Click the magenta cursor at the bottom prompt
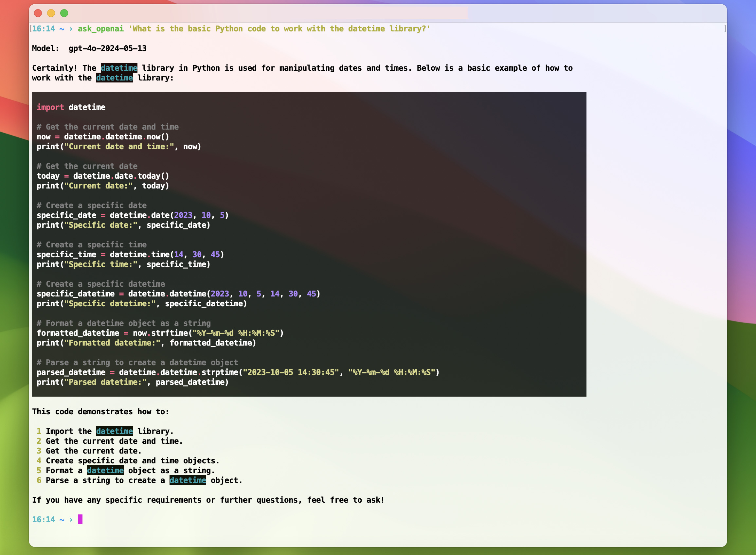 [x=80, y=519]
